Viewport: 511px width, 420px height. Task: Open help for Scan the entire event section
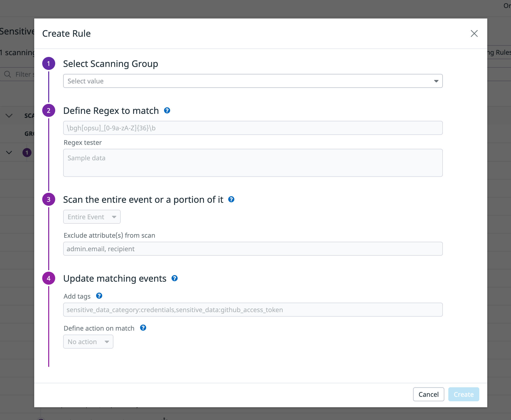click(231, 199)
